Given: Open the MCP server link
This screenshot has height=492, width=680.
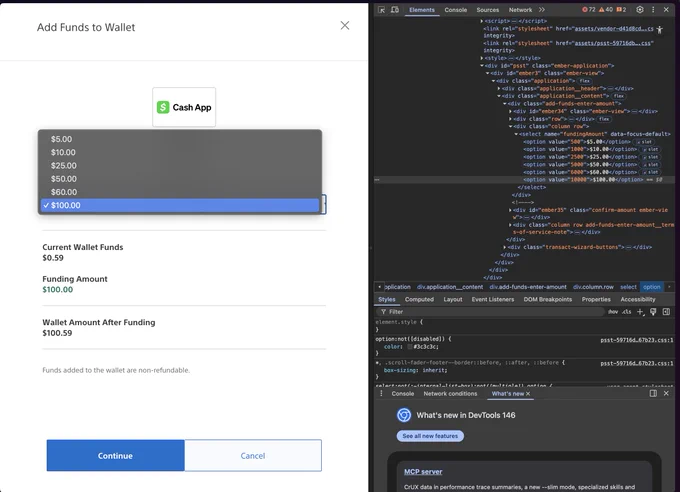Looking at the screenshot, I should [x=423, y=472].
